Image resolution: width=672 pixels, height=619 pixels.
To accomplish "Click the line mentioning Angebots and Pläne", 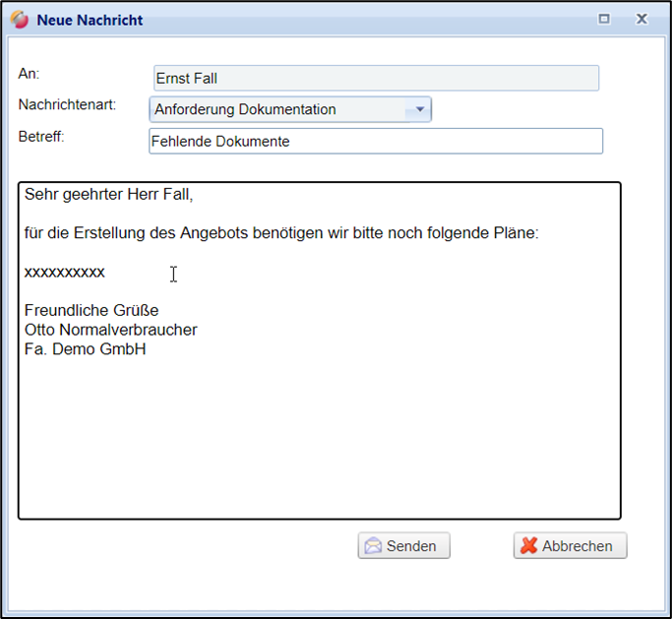I will (x=281, y=233).
